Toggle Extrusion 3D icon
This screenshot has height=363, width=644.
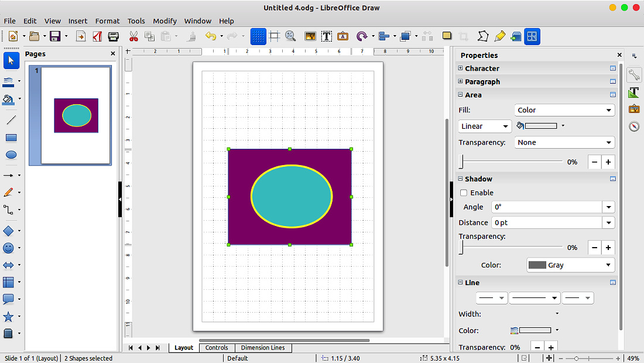[516, 36]
